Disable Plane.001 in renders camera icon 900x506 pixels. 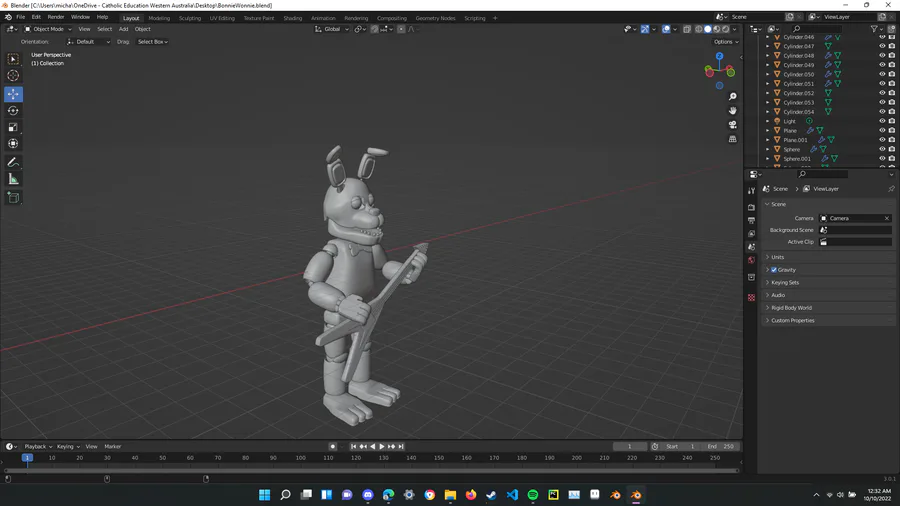coord(891,139)
